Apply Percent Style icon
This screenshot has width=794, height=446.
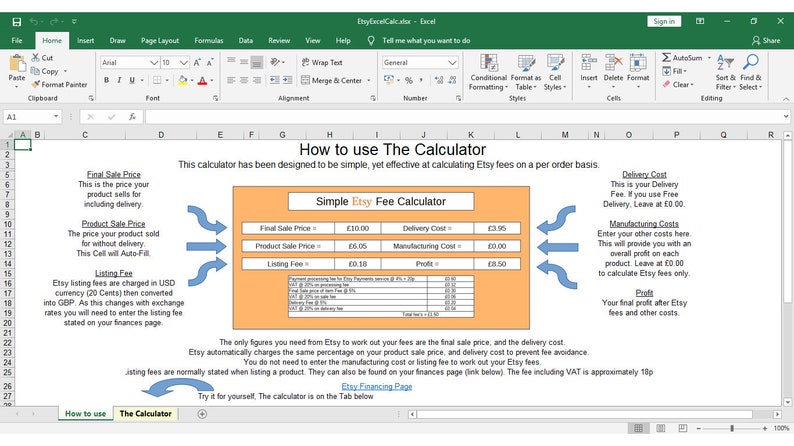click(409, 80)
